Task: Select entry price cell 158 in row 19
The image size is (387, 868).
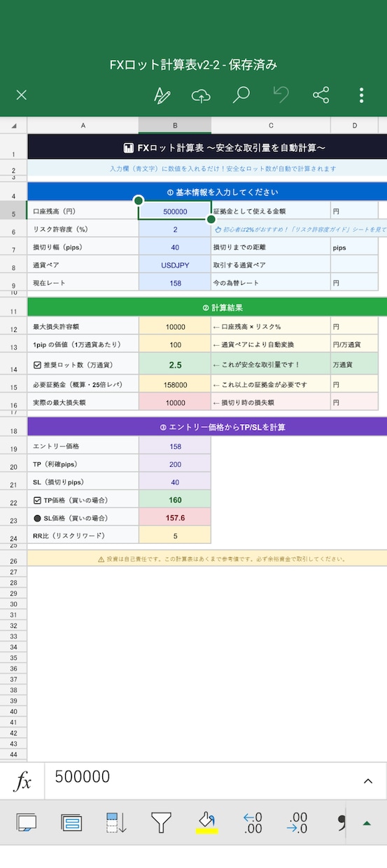Action: pyautogui.click(x=175, y=446)
